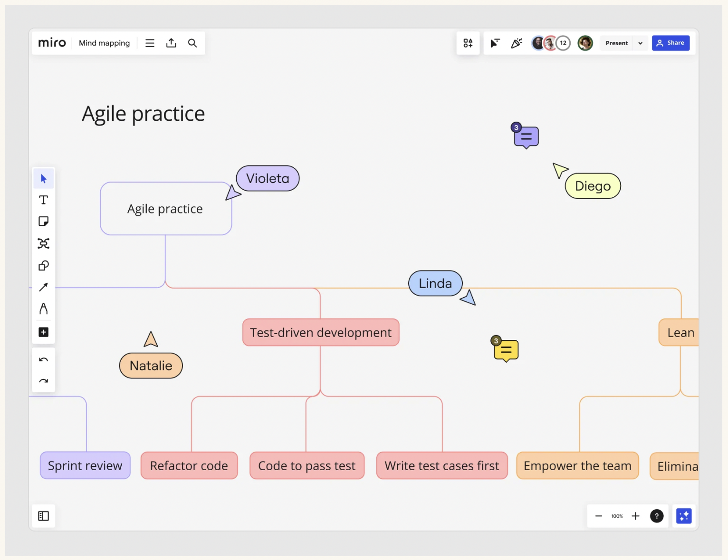Select the Code to pass test node
This screenshot has width=728, height=560.
point(307,465)
